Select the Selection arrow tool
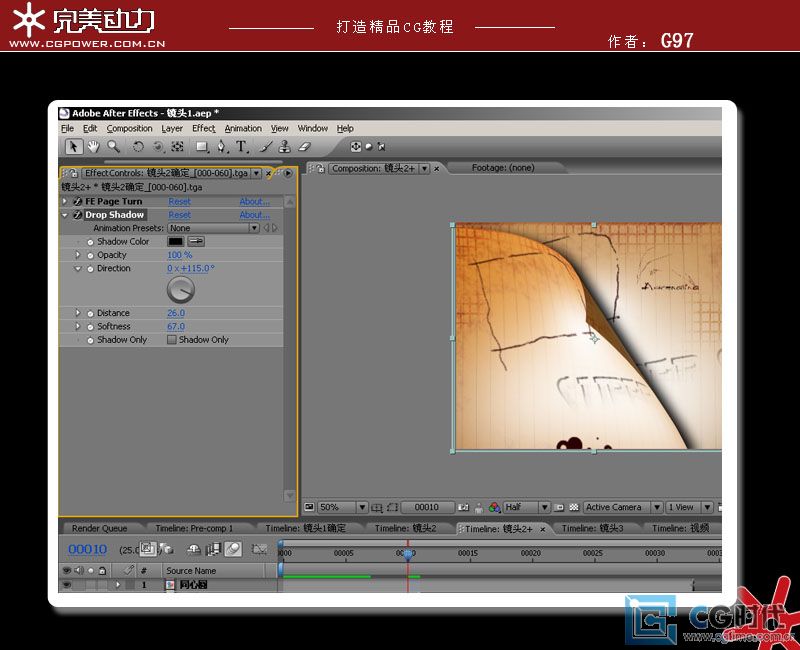 click(73, 147)
